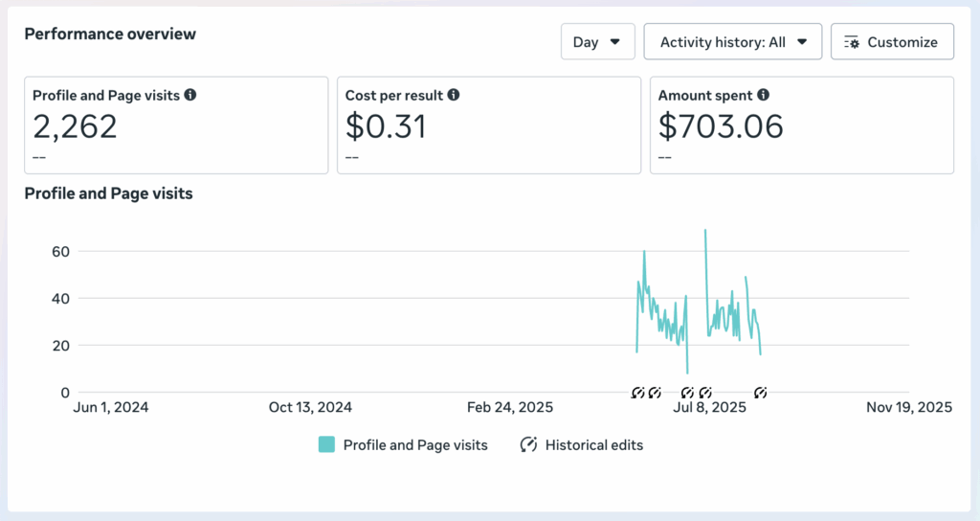The width and height of the screenshot is (980, 521).
Task: Click the historical edit marker nearest Jul 8, 2025
Action: 705,393
